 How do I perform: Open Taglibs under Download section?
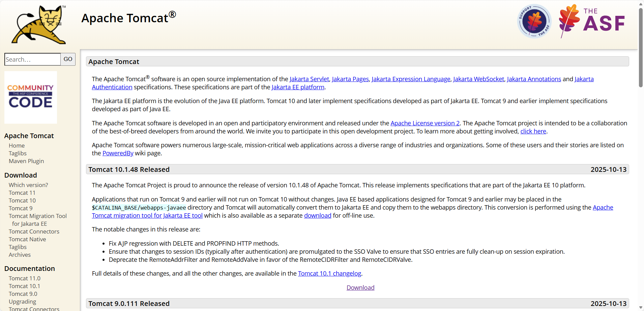click(x=18, y=247)
